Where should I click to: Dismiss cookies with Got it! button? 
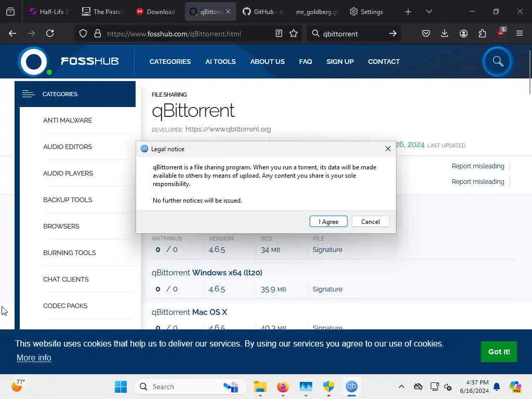click(x=499, y=352)
